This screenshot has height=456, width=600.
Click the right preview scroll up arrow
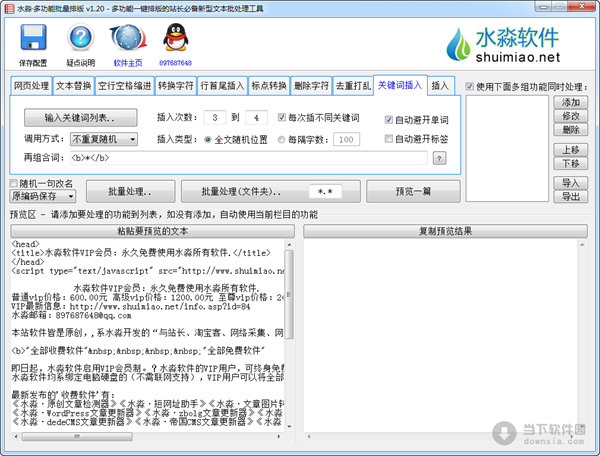582,244
